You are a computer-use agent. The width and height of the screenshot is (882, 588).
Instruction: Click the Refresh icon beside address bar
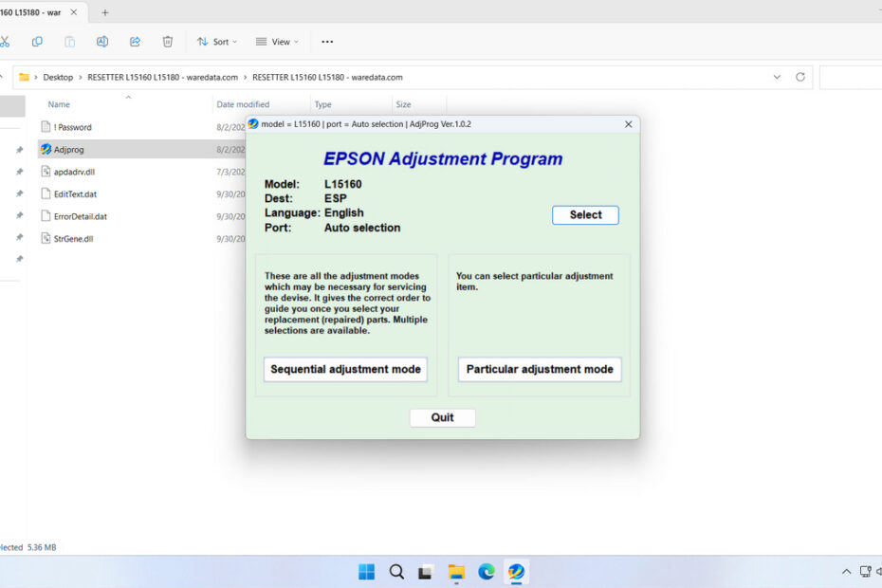[800, 77]
